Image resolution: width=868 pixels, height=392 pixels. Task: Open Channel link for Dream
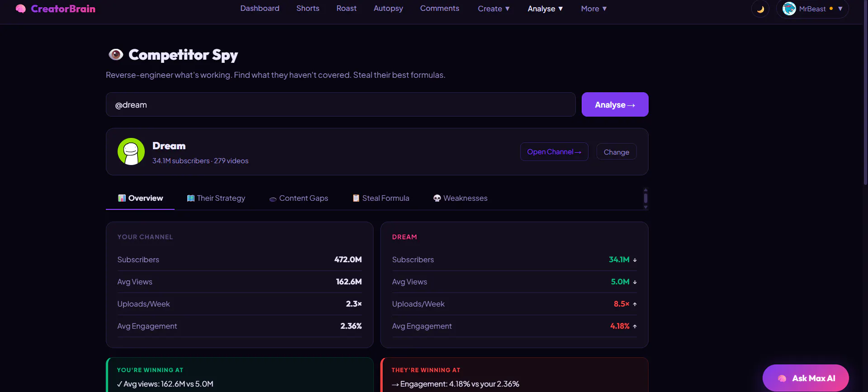(x=554, y=152)
